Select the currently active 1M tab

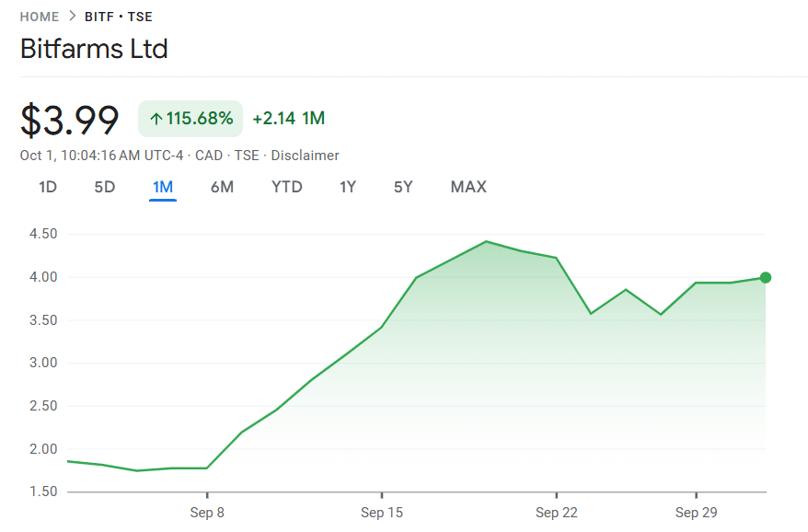click(x=163, y=187)
